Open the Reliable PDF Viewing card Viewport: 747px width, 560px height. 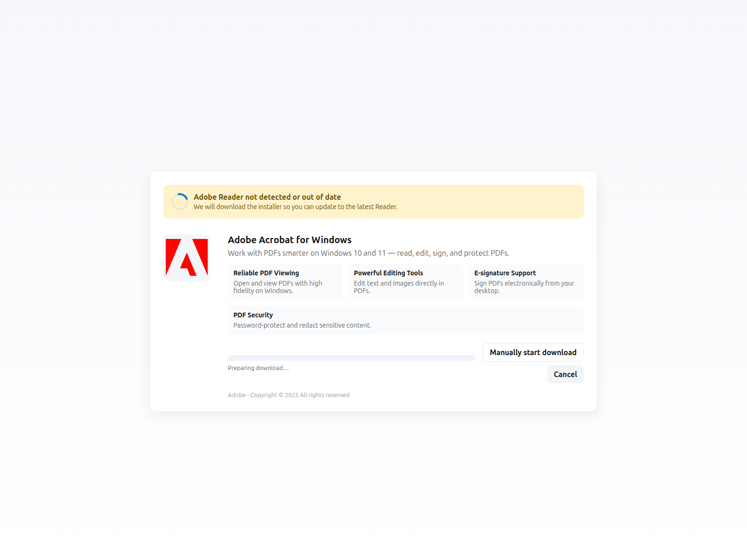(x=285, y=282)
